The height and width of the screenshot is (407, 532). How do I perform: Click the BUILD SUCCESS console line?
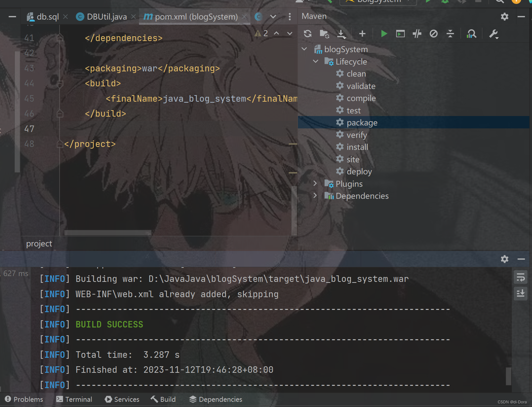[x=109, y=325]
